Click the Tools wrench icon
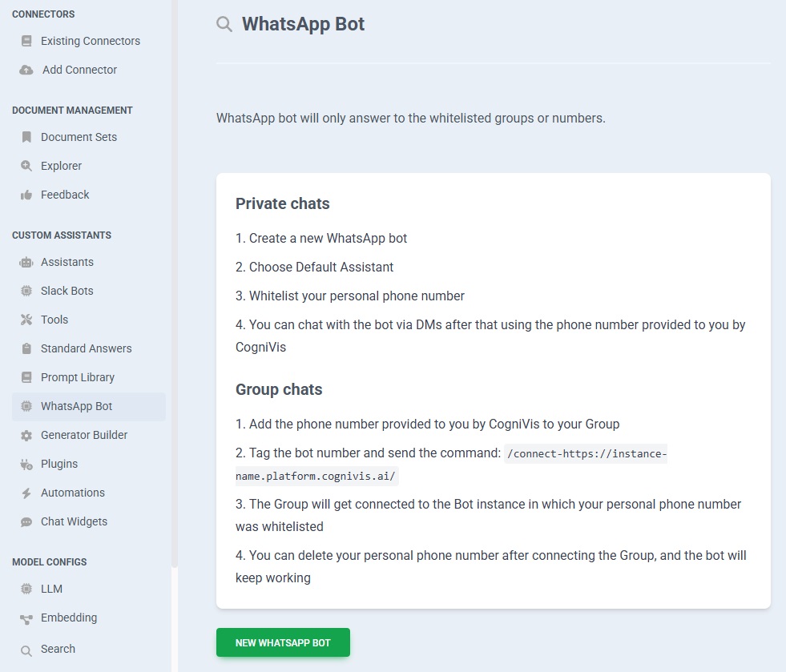 click(26, 320)
